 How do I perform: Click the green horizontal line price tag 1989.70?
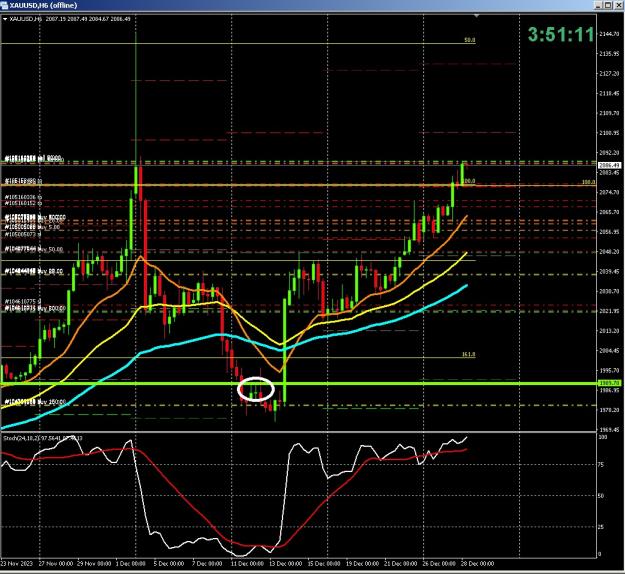pos(609,383)
